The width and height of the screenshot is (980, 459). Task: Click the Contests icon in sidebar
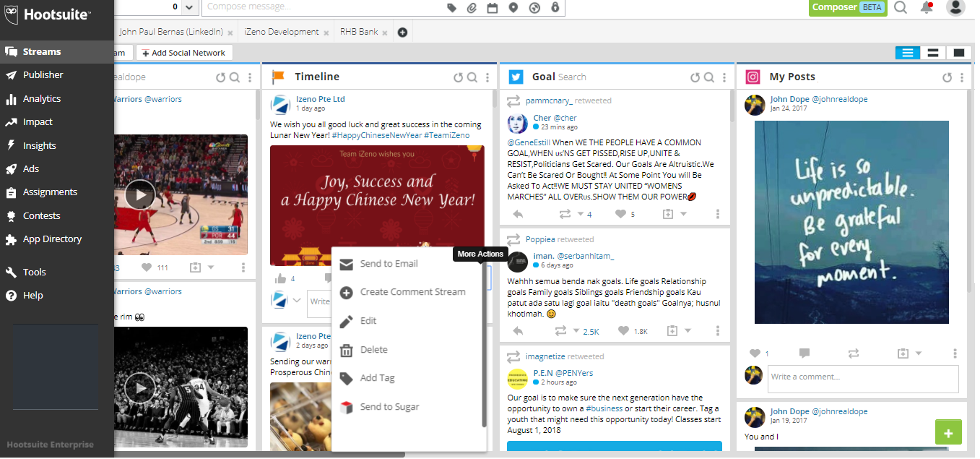point(10,215)
